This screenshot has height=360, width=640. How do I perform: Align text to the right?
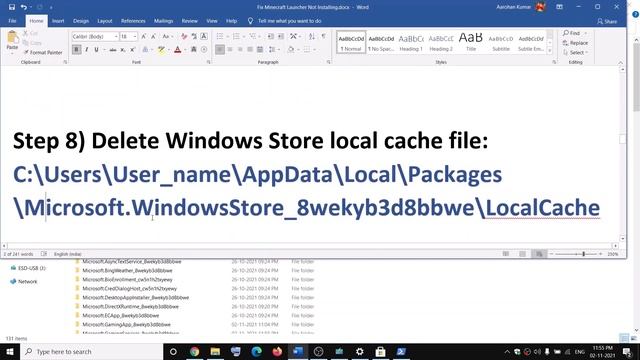click(240, 49)
